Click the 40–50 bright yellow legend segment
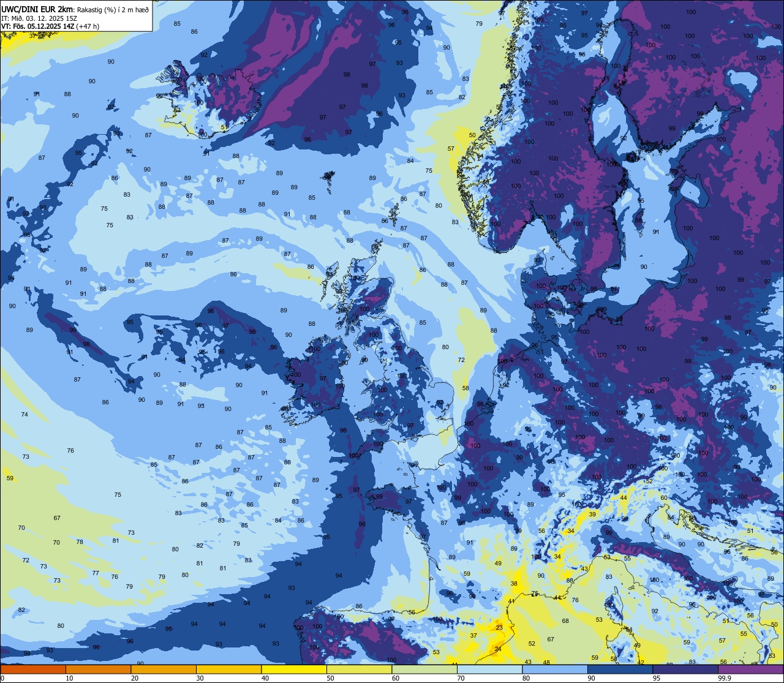 click(294, 669)
